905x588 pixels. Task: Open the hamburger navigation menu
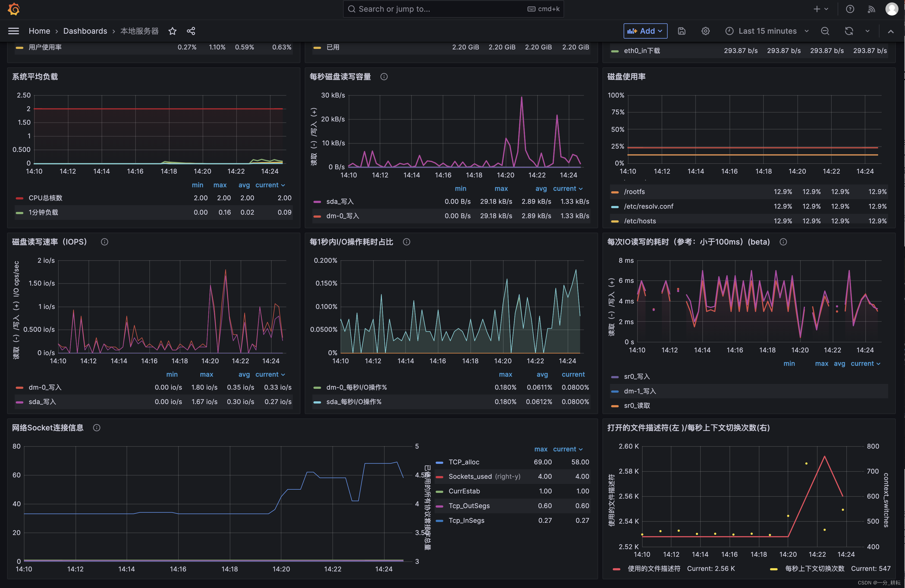pyautogui.click(x=13, y=31)
